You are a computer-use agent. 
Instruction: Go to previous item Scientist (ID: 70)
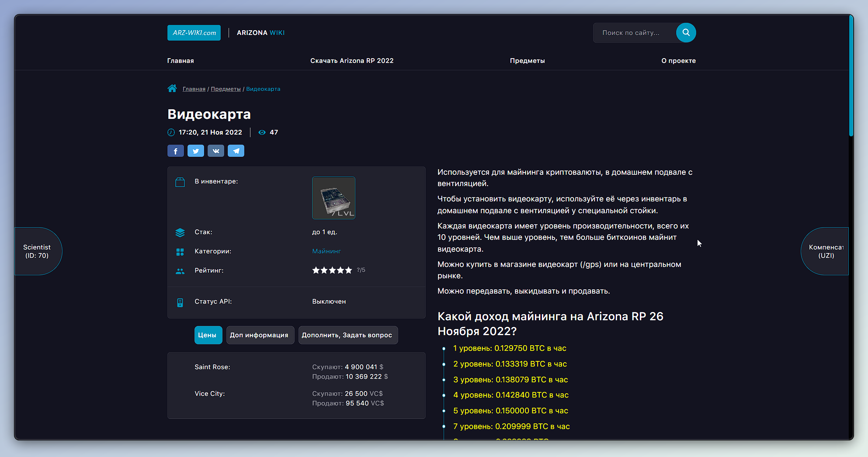point(38,251)
